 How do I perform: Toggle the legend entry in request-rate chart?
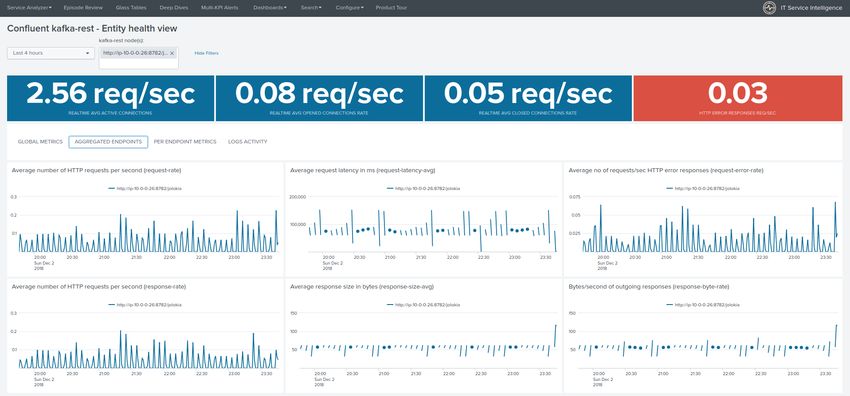click(145, 188)
